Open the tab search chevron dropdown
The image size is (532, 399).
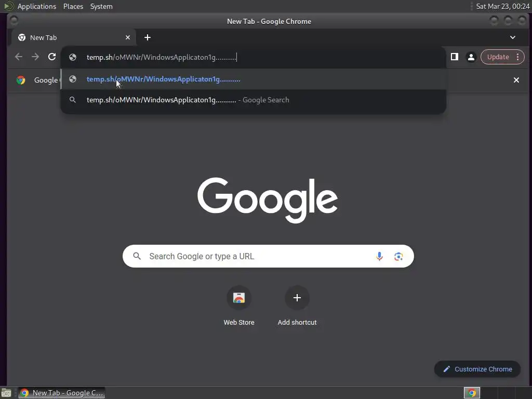pyautogui.click(x=513, y=37)
